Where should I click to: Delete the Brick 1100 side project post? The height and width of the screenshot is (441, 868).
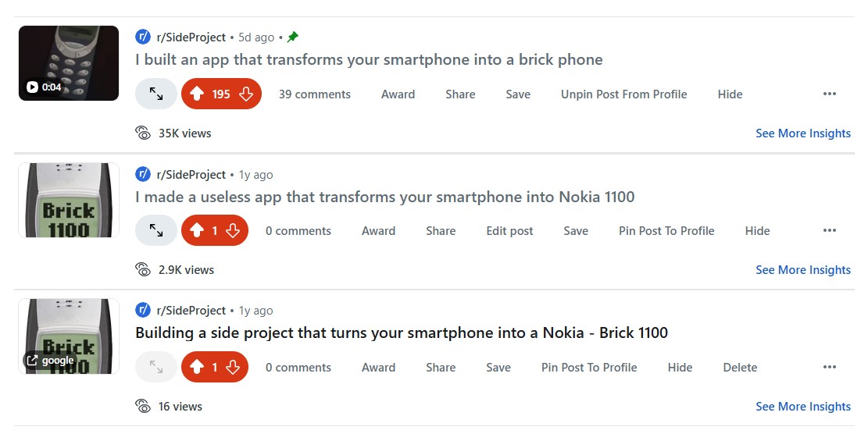740,368
